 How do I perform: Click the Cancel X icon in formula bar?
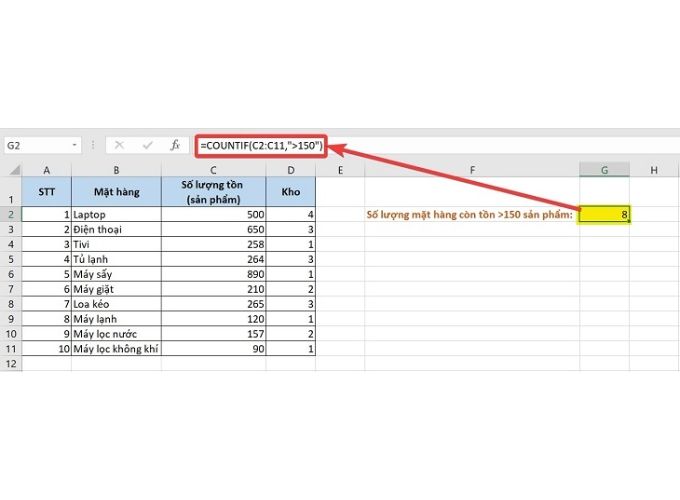coord(119,145)
